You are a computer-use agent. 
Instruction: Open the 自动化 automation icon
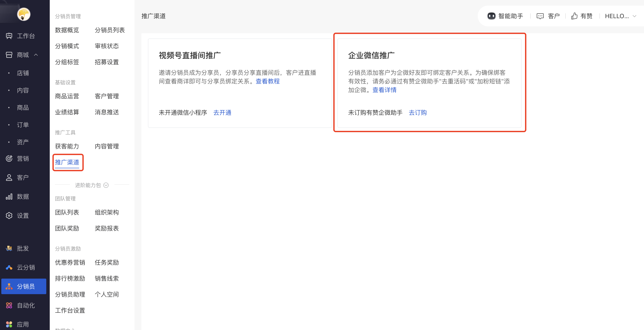[x=9, y=305]
